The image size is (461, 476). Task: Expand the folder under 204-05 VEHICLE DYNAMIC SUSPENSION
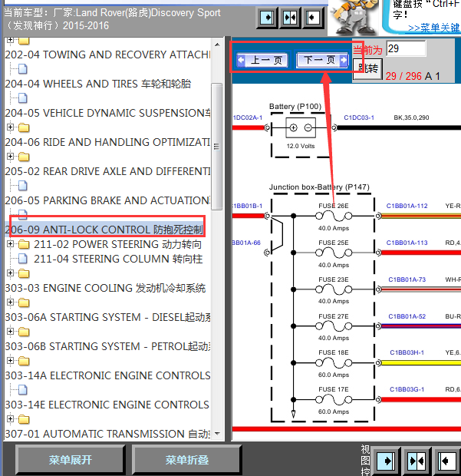click(x=10, y=127)
